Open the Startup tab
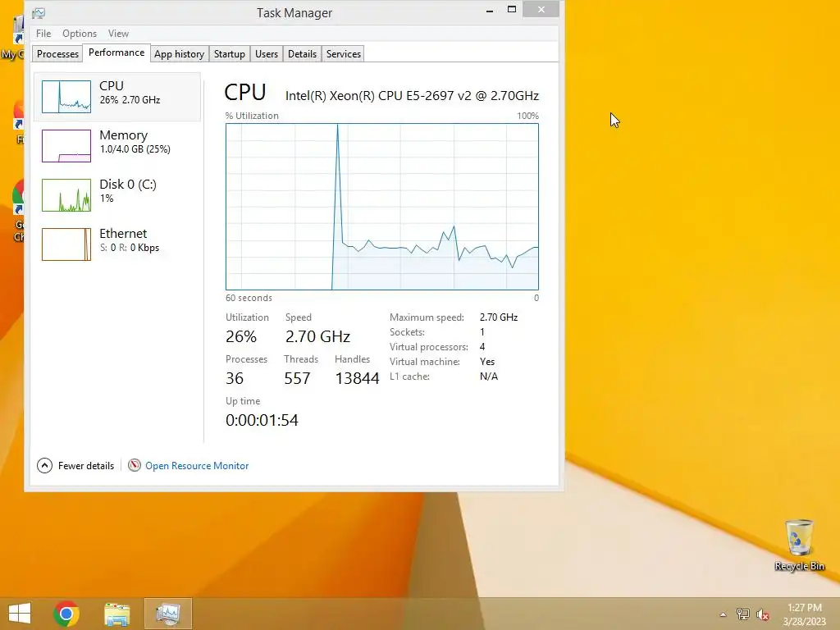Image resolution: width=840 pixels, height=630 pixels. click(230, 54)
